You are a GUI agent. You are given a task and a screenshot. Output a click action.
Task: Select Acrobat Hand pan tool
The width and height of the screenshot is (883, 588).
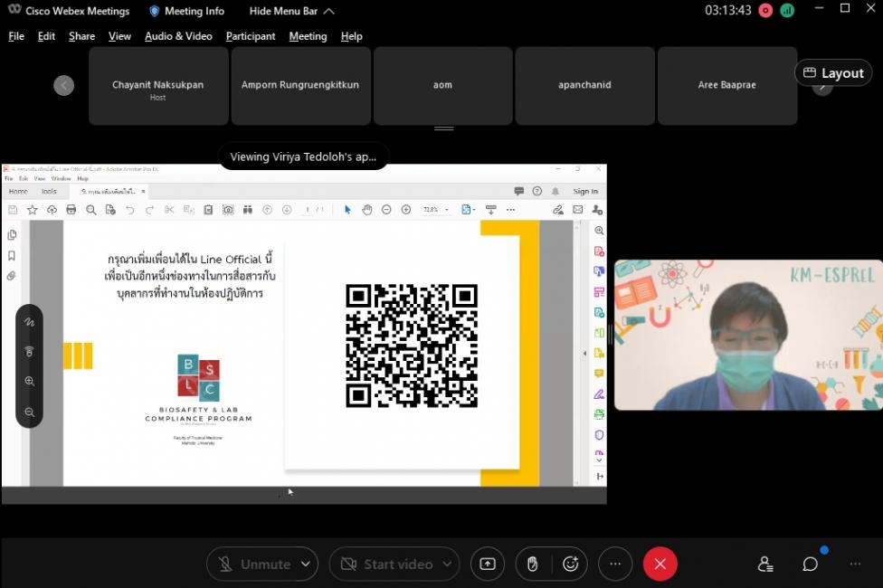coord(367,210)
